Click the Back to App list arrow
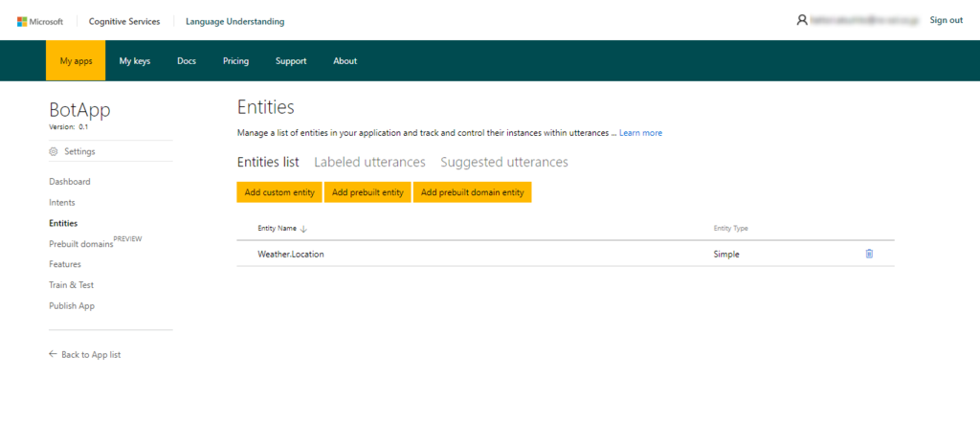The image size is (980, 423). pyautogui.click(x=53, y=354)
